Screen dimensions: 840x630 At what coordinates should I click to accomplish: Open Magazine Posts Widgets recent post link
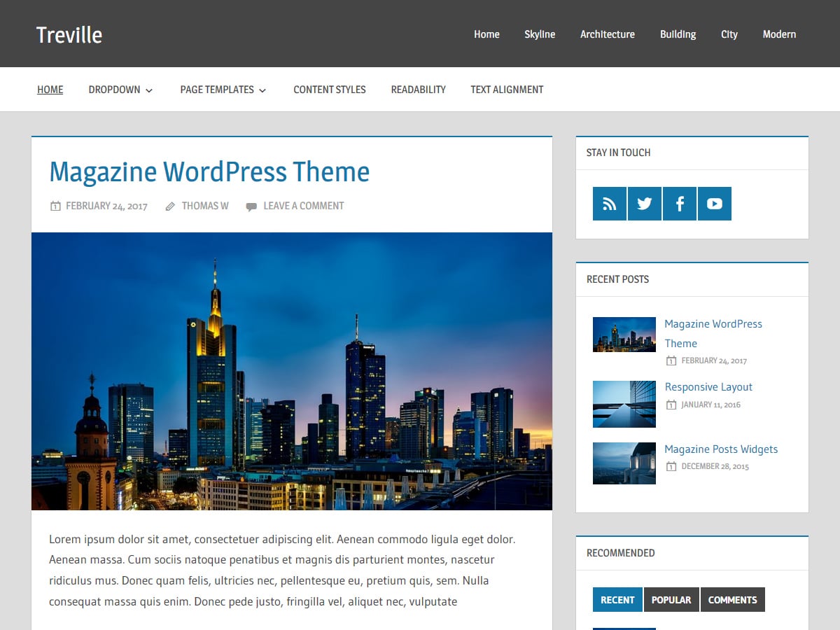point(721,449)
